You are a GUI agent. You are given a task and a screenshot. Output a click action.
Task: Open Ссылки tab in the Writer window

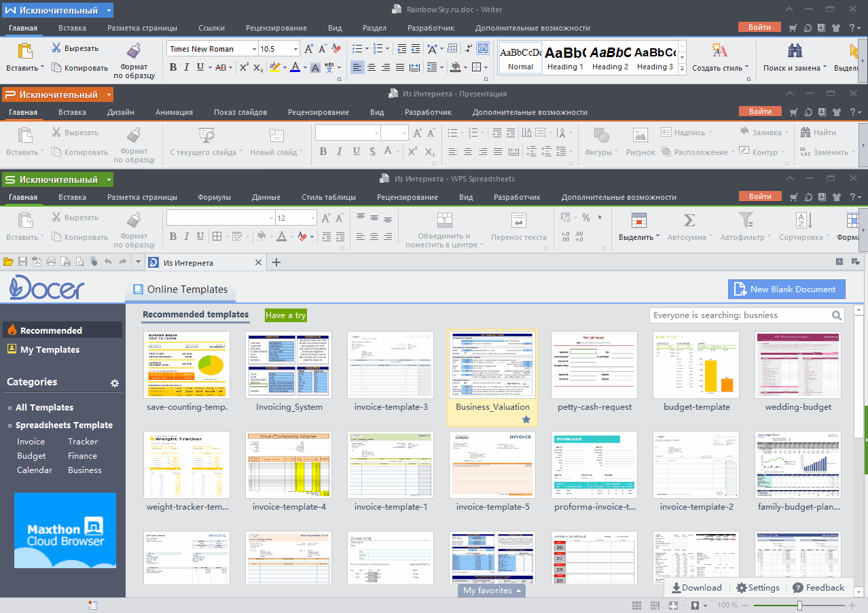211,28
